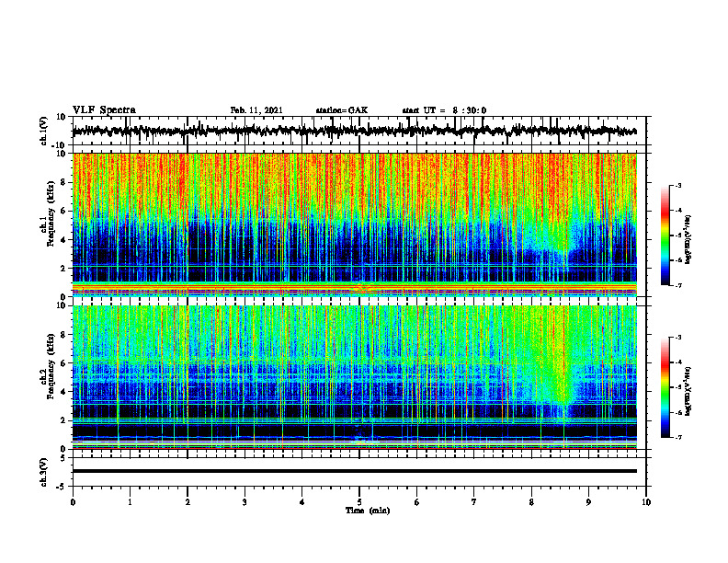Click time-axis tick label '10'

[646, 502]
